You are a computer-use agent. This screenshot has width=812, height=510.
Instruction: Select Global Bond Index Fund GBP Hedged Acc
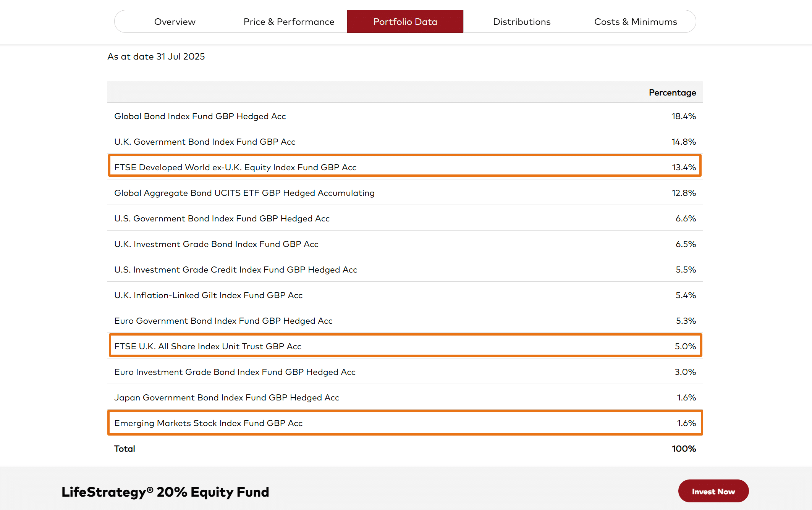(x=200, y=116)
